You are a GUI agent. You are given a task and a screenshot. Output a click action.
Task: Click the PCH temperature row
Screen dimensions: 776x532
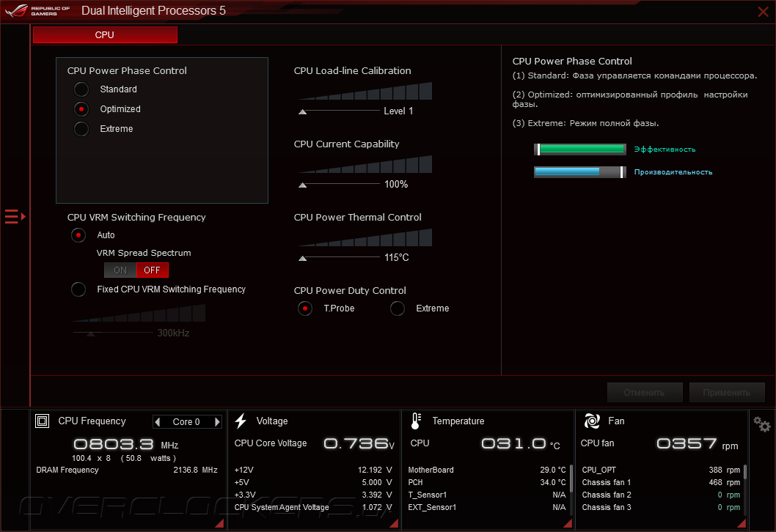point(487,482)
